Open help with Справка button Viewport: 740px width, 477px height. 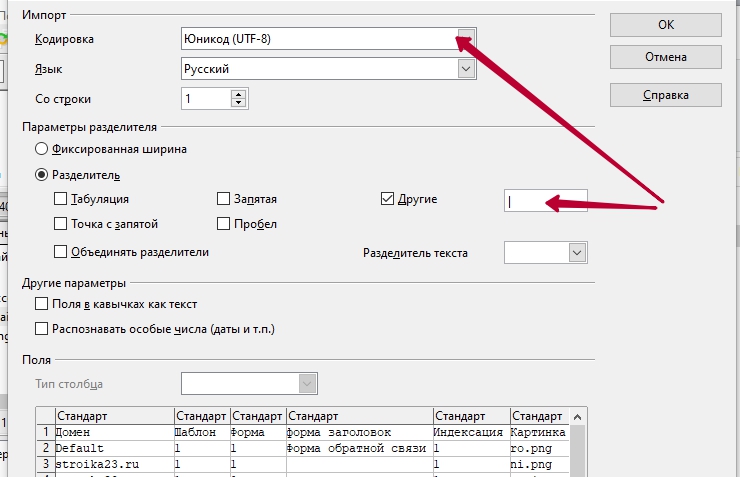pos(665,95)
